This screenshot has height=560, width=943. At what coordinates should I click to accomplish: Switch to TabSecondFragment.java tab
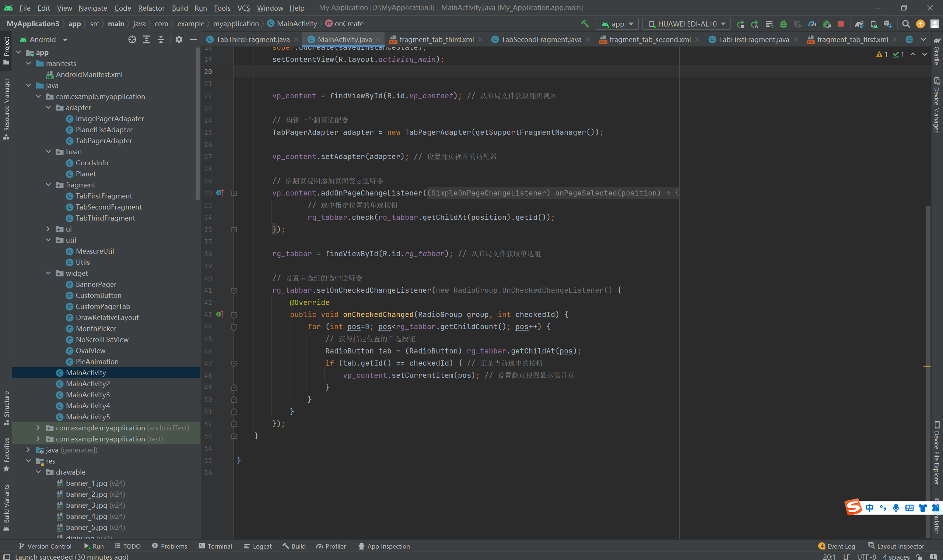point(541,39)
